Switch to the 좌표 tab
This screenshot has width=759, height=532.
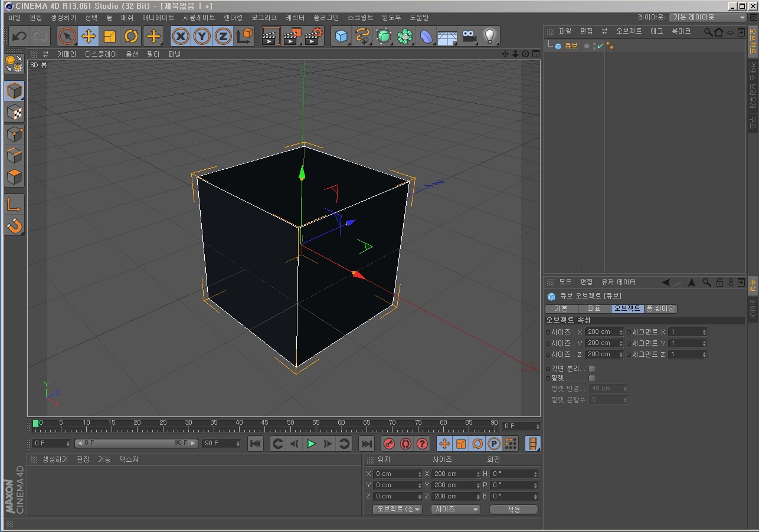coord(594,308)
